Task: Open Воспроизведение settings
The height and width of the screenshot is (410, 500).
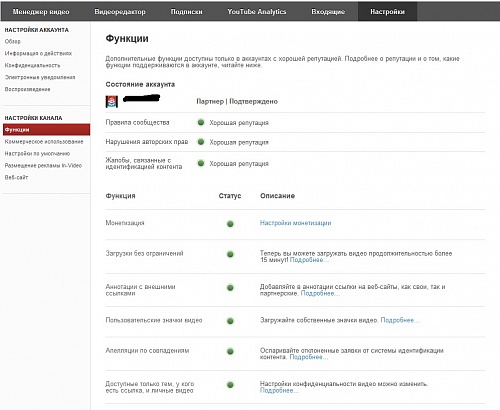Action: pos(27,89)
